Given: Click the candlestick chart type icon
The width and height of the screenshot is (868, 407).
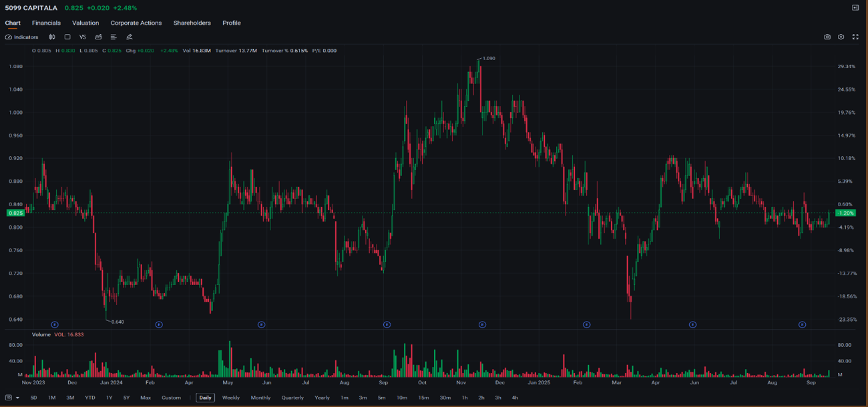Looking at the screenshot, I should [x=52, y=37].
